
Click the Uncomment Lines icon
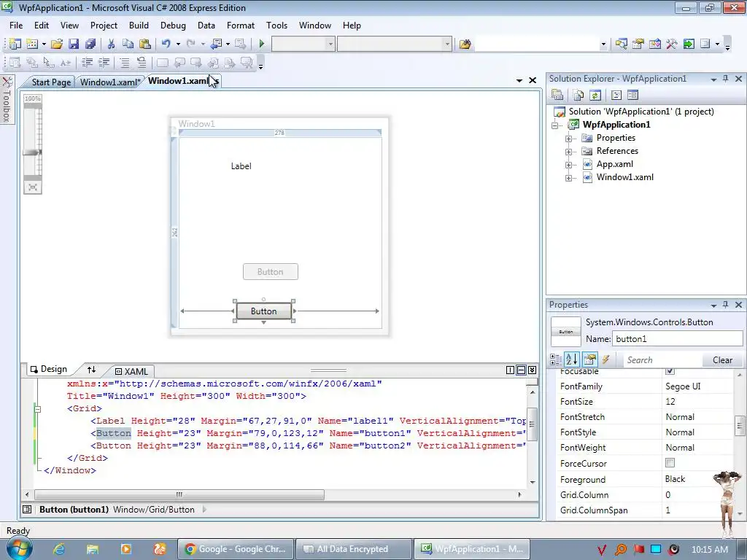tap(142, 63)
